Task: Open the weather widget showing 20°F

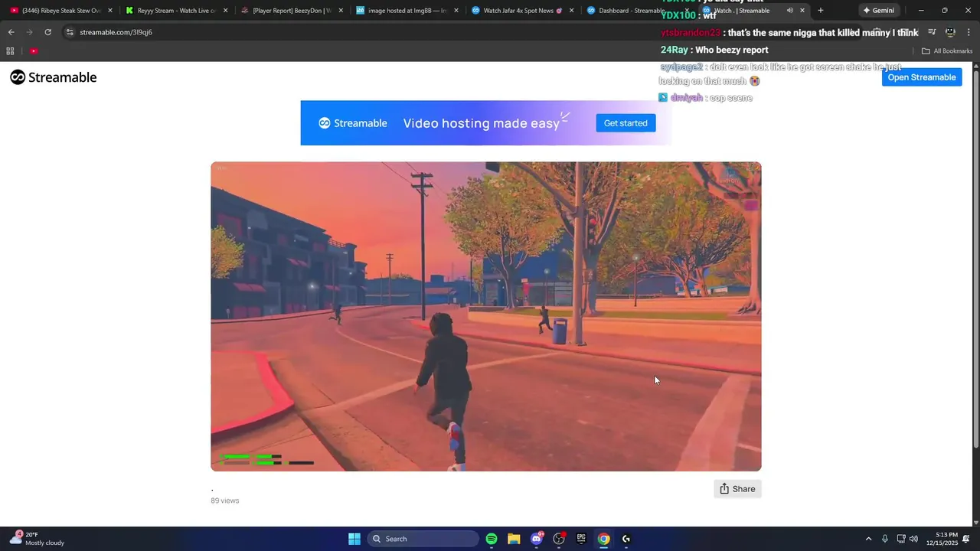Action: click(x=37, y=539)
